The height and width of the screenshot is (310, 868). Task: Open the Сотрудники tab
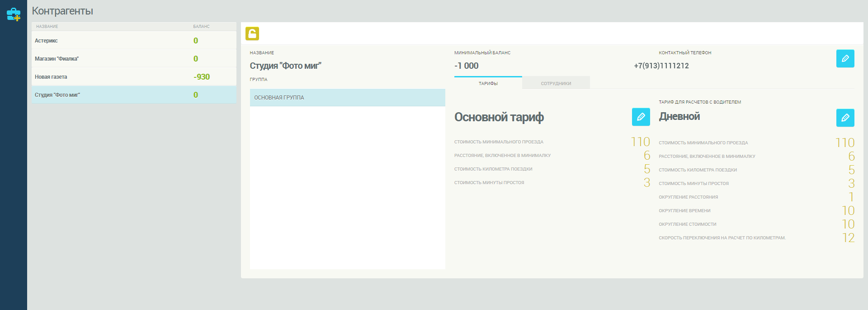tap(556, 83)
